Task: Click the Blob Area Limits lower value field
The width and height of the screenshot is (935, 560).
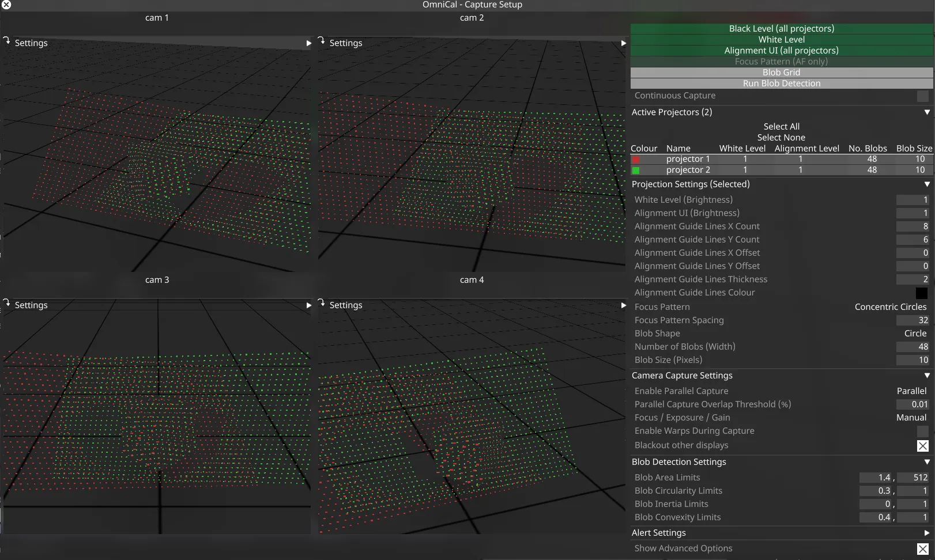Action: click(876, 477)
